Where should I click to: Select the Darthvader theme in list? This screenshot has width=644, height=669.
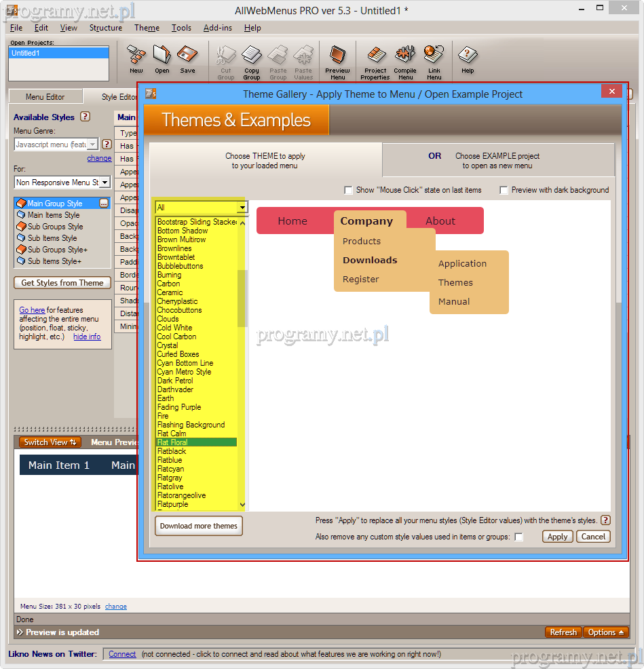(x=175, y=389)
